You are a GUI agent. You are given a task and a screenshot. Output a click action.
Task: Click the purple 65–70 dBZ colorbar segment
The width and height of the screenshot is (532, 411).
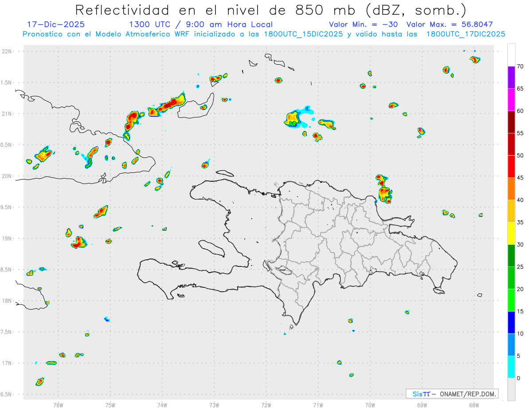tap(511, 78)
